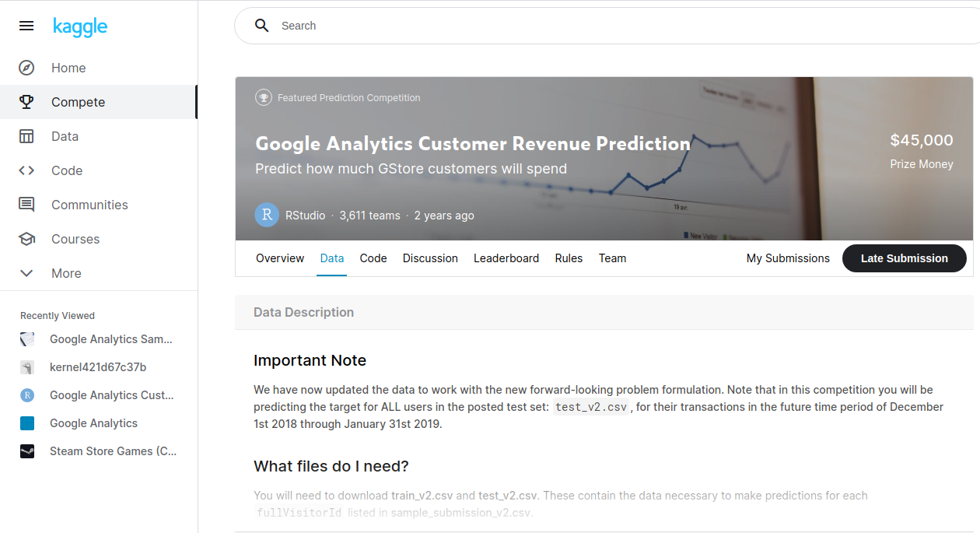
Task: Click the search magnifier icon
Action: pos(262,26)
